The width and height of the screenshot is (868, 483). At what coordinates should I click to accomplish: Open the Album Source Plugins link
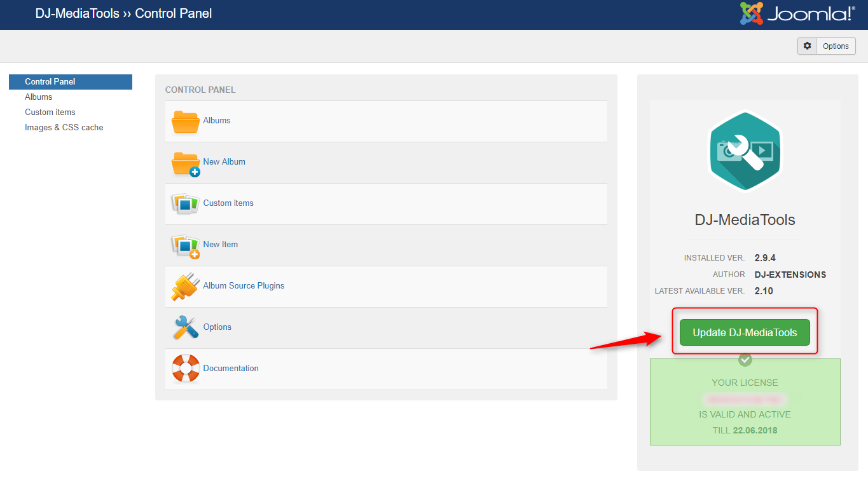point(244,285)
